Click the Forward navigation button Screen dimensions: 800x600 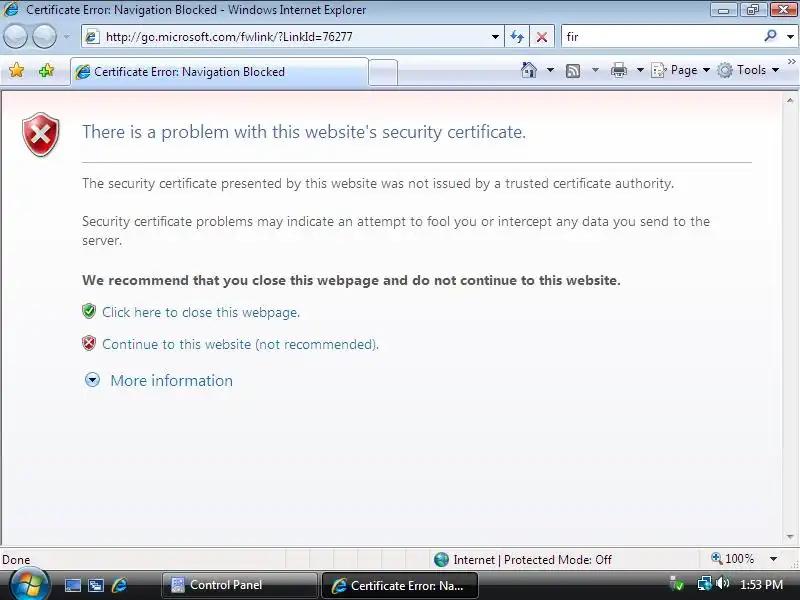(x=45, y=37)
